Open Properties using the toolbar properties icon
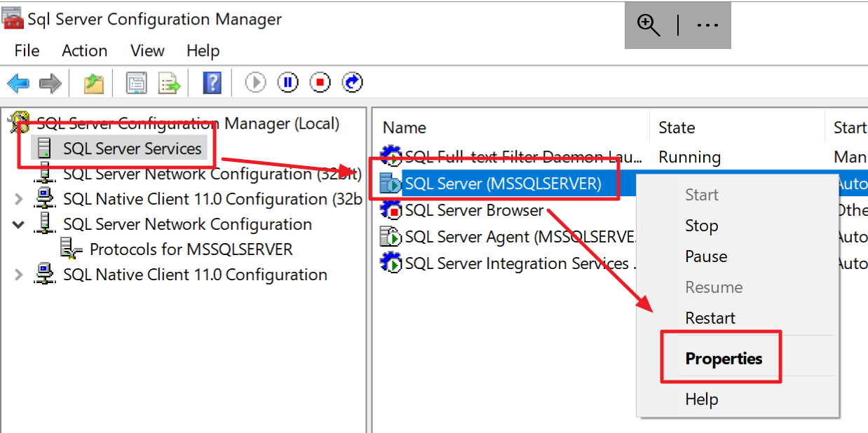 point(136,82)
